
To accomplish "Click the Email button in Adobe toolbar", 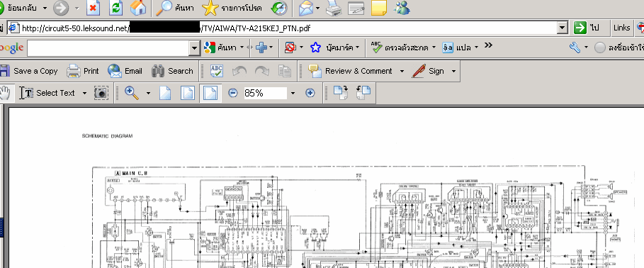I will pos(125,71).
